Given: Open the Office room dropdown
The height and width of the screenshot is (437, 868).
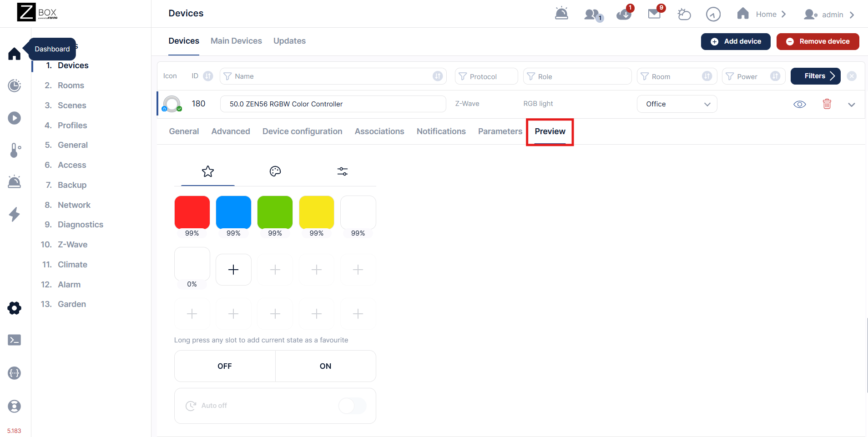Looking at the screenshot, I should [x=677, y=104].
